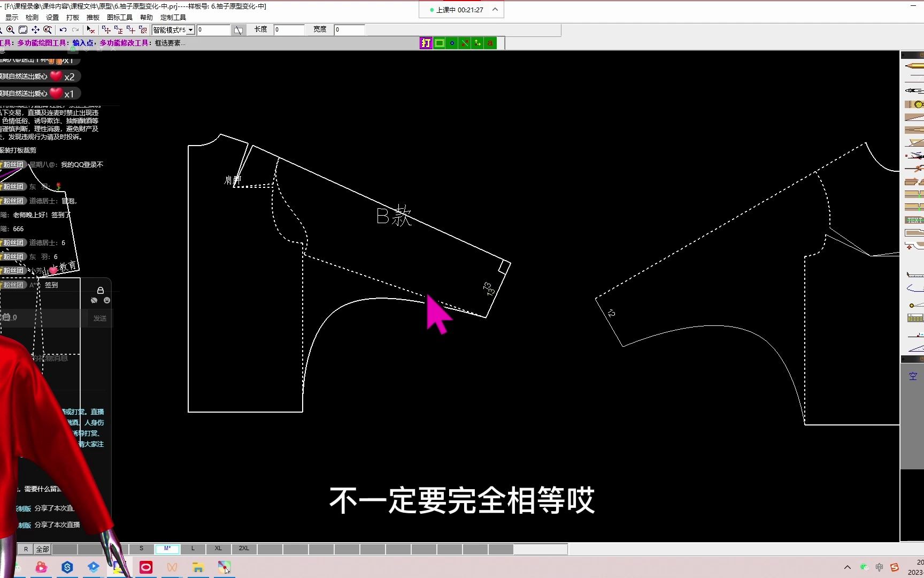Click the 长度 length input field
The image size is (924, 578).
[289, 30]
